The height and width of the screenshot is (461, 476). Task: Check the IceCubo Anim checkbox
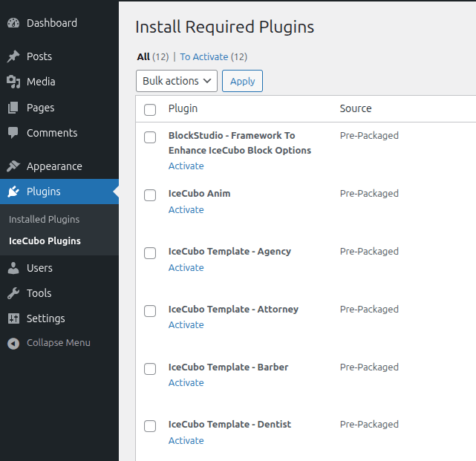click(150, 195)
